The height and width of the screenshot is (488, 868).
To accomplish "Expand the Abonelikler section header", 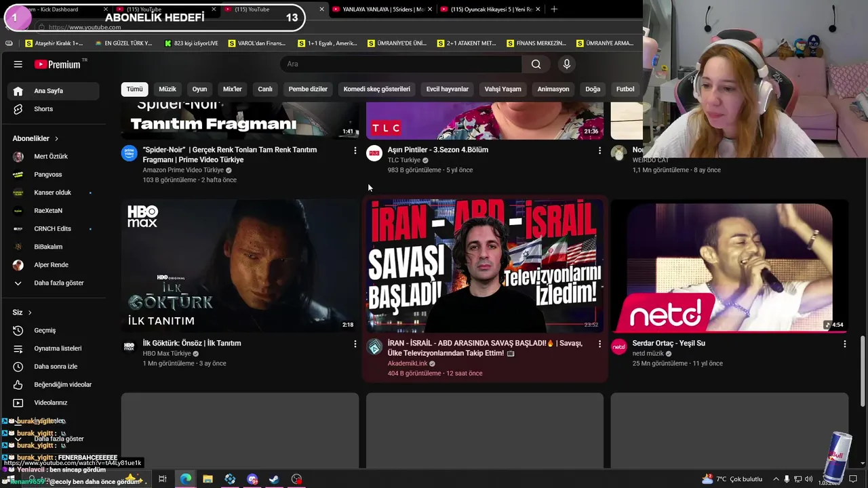I will point(35,138).
